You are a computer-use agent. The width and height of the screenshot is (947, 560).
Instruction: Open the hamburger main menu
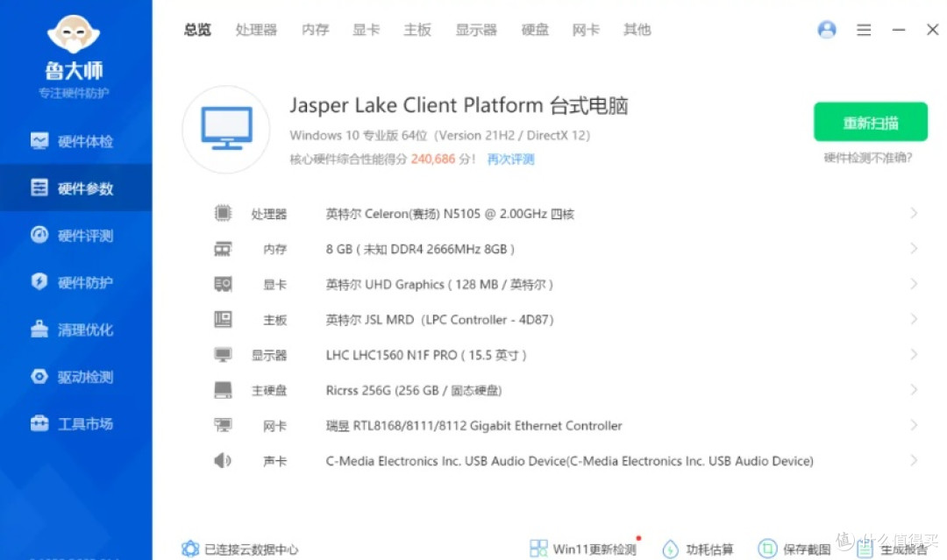click(x=864, y=30)
